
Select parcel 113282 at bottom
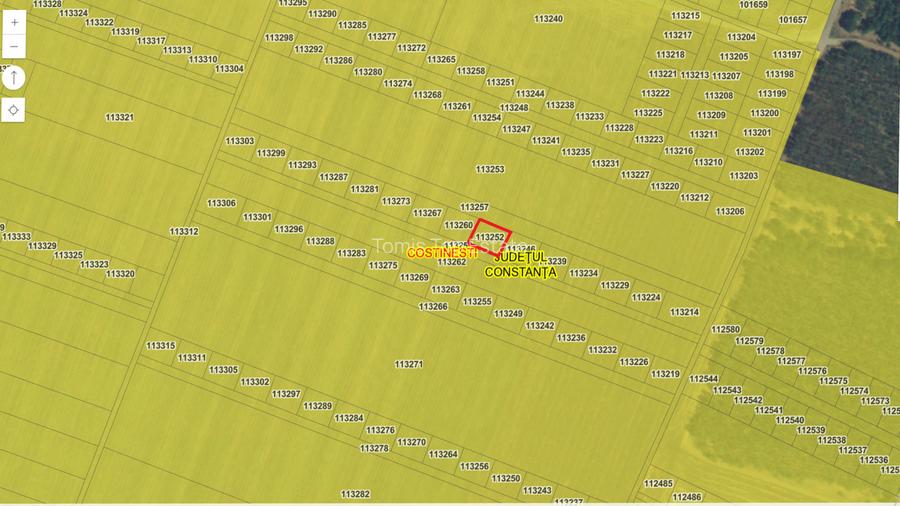(355, 494)
